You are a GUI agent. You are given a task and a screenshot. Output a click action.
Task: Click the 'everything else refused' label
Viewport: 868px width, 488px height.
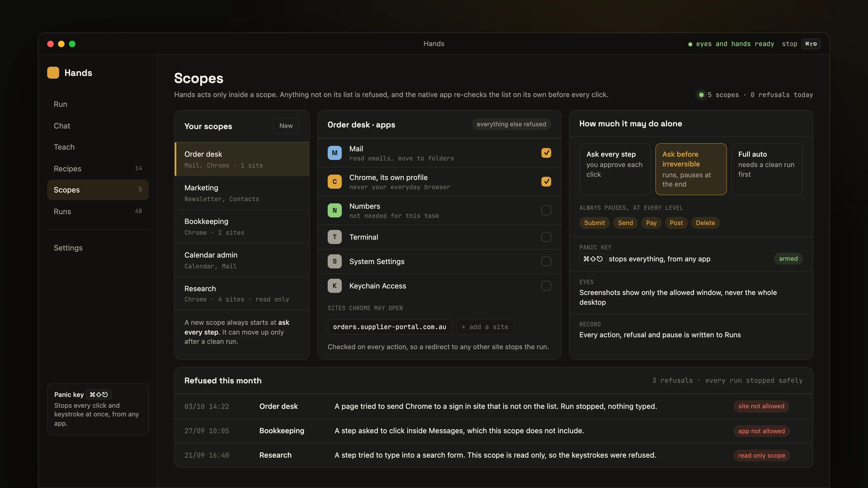[511, 124]
